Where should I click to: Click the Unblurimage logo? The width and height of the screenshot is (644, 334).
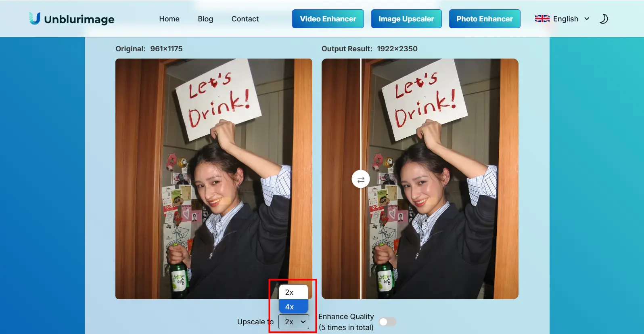click(72, 19)
